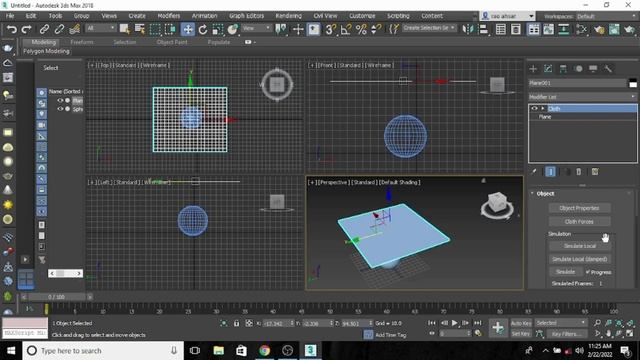Open the Modifier List dropdown

(x=582, y=97)
